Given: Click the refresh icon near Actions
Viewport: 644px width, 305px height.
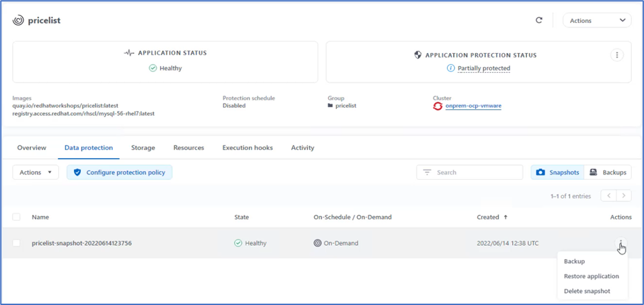Looking at the screenshot, I should [538, 20].
